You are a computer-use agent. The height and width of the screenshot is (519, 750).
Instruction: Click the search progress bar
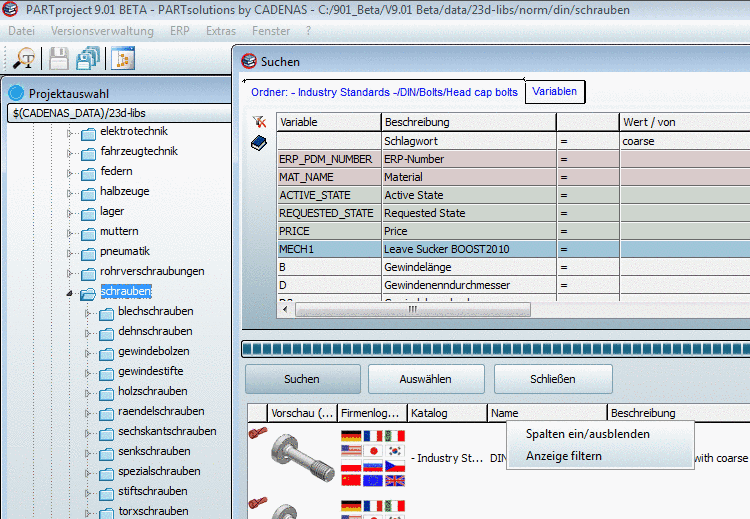click(x=496, y=349)
